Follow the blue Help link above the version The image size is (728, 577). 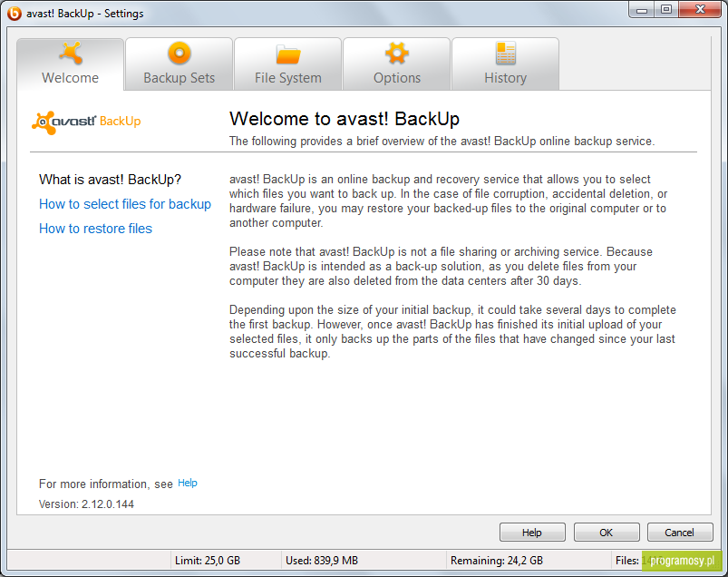[x=188, y=483]
